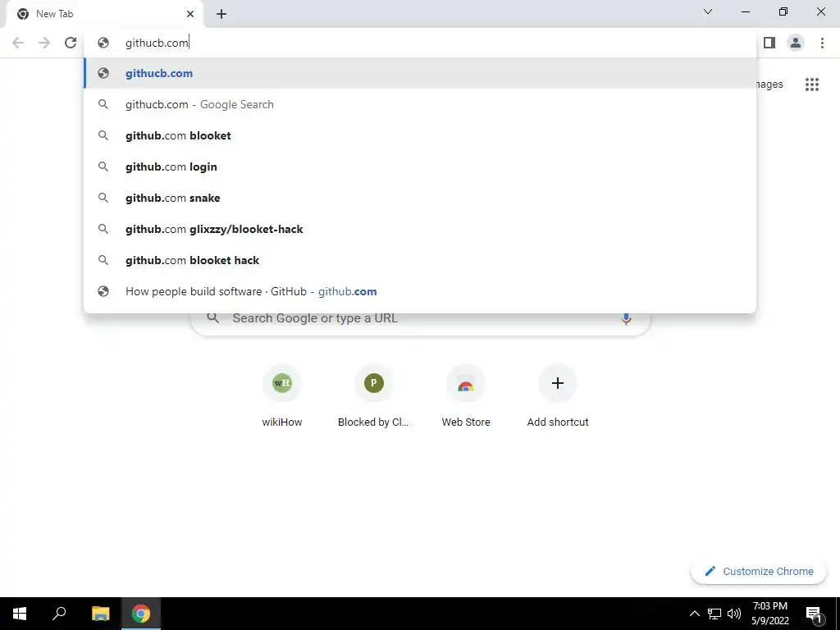Choose the githucb.com URL suggestion
The image size is (840, 630).
(420, 73)
